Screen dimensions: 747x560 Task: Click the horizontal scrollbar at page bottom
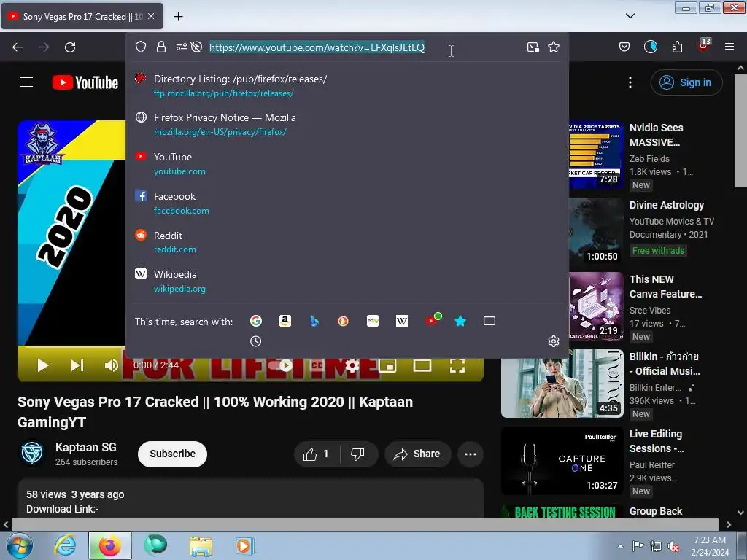pos(365,524)
